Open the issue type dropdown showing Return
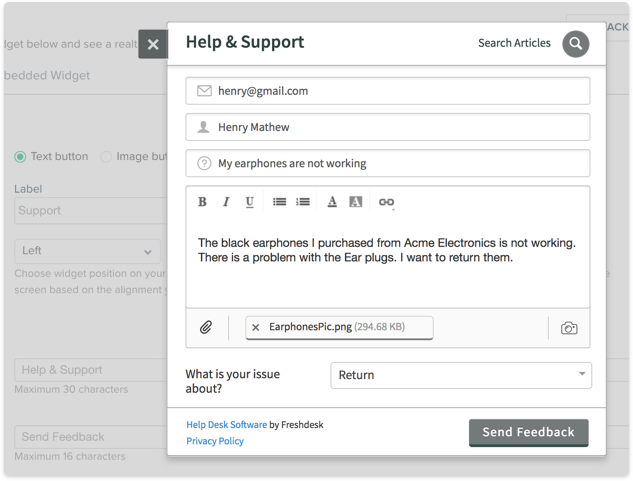 (x=461, y=375)
